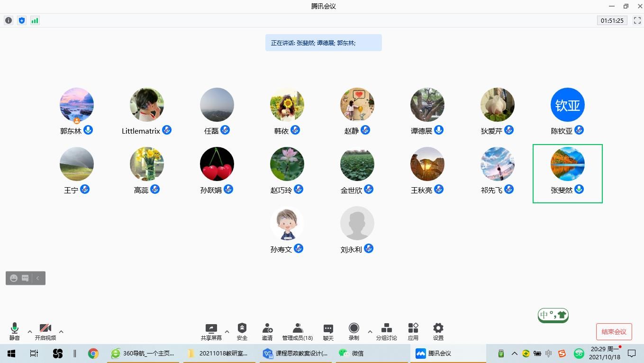Image resolution: width=644 pixels, height=363 pixels.
Task: Start 录制 recording
Action: tap(354, 331)
